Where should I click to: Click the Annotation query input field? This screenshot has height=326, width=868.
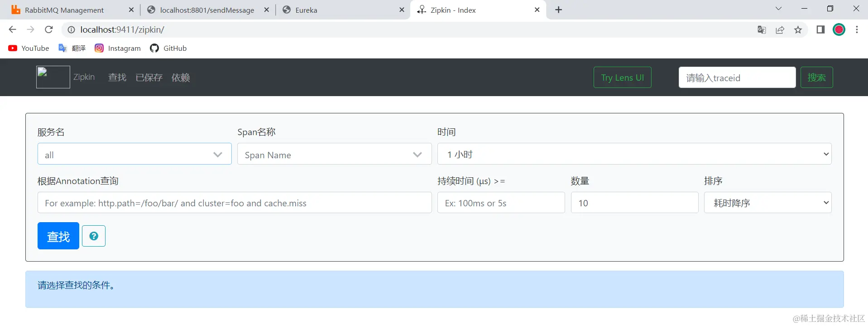(235, 203)
